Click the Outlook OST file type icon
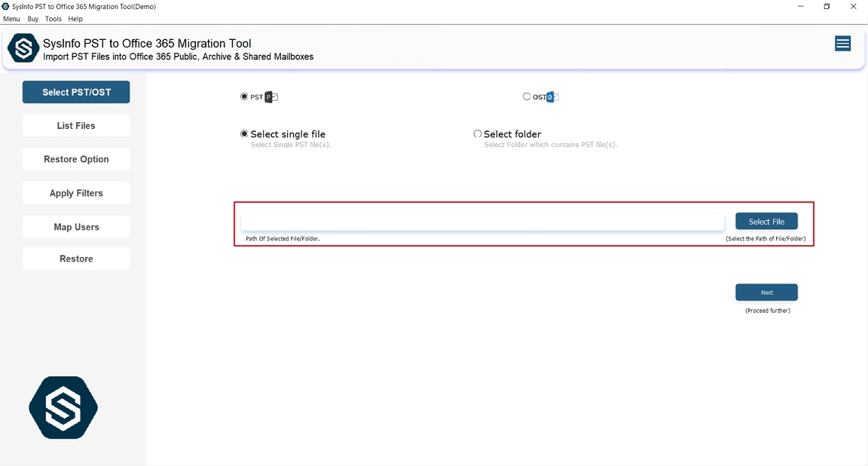 [x=552, y=97]
